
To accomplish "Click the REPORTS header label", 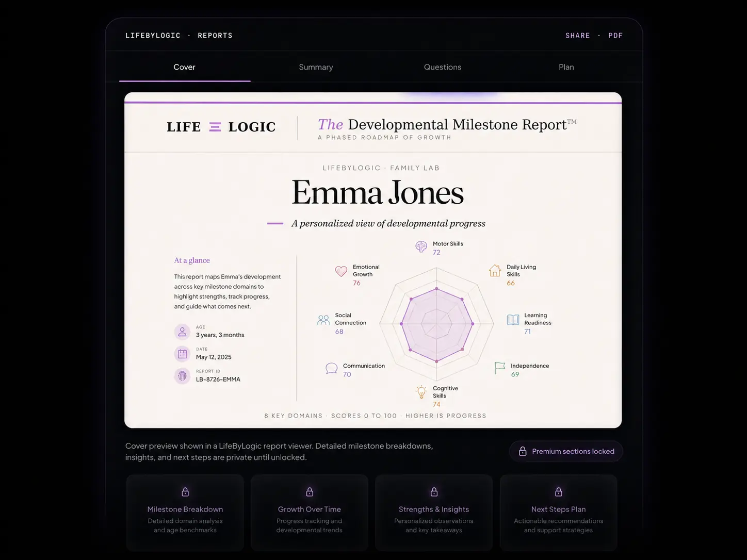I will click(215, 36).
